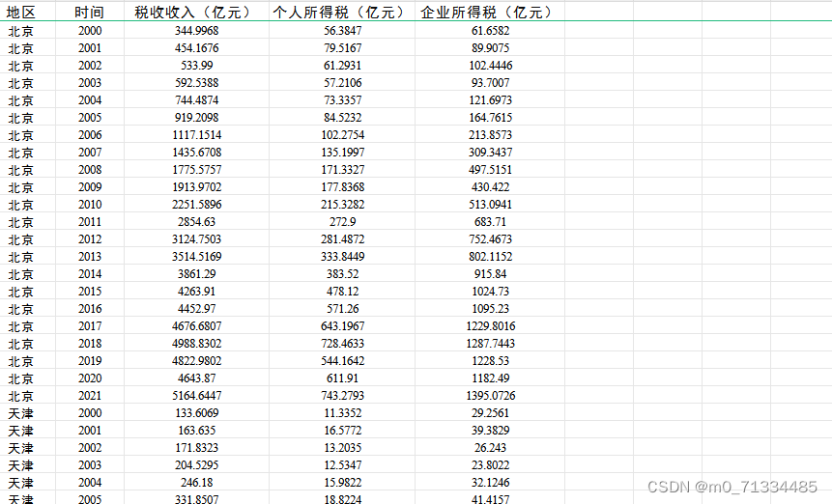
Task: Select 北京 in the 344.9968 row
Action: pos(20,31)
